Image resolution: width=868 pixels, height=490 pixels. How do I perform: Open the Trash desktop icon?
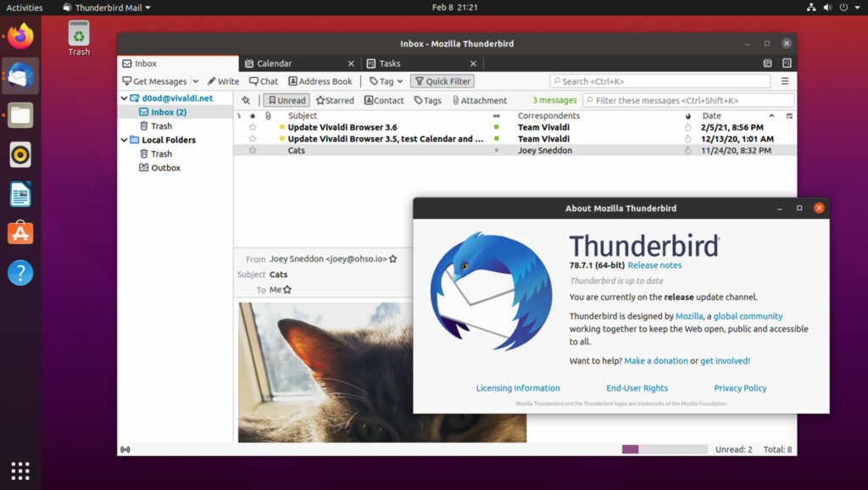(x=79, y=39)
